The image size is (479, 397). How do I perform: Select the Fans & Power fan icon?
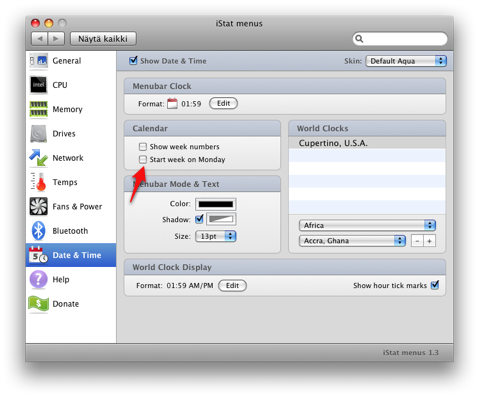(x=39, y=206)
